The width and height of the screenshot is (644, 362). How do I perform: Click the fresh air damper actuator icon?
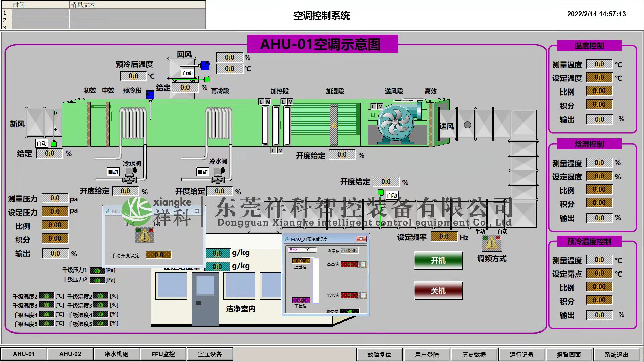(x=54, y=144)
